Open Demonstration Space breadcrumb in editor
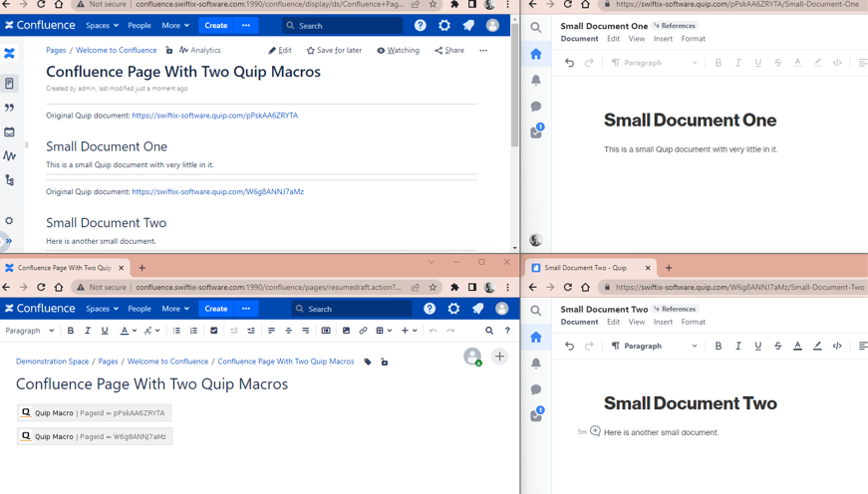The height and width of the screenshot is (494, 868). (x=52, y=362)
